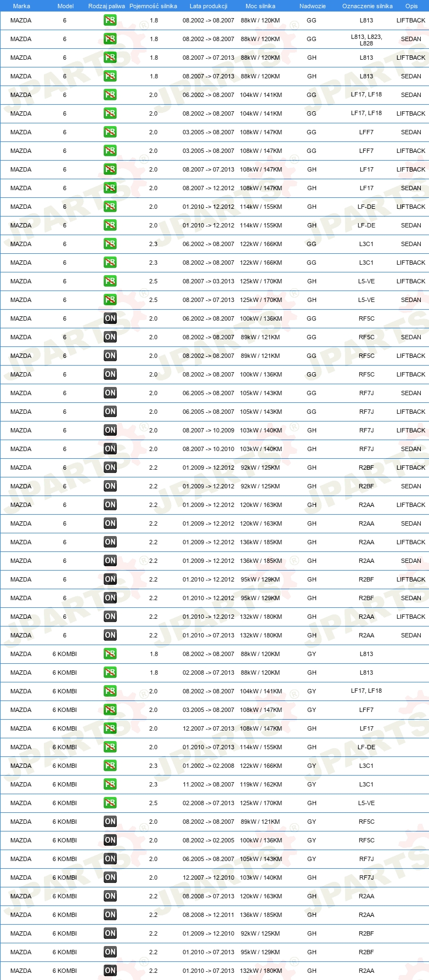Screen dimensions: 429x980
Task: Click the Pojemność silnika column header
Action: [x=153, y=6]
